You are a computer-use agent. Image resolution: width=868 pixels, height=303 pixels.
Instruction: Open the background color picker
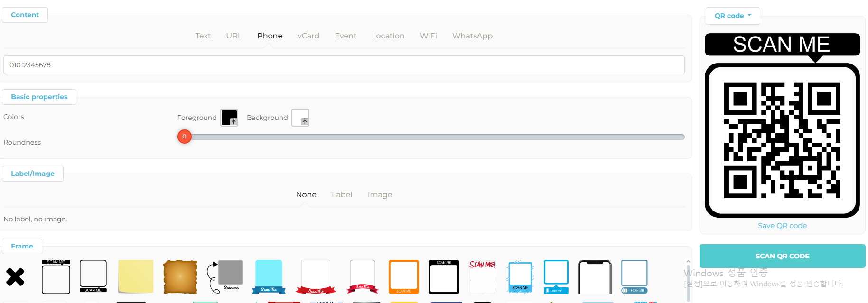(x=300, y=118)
